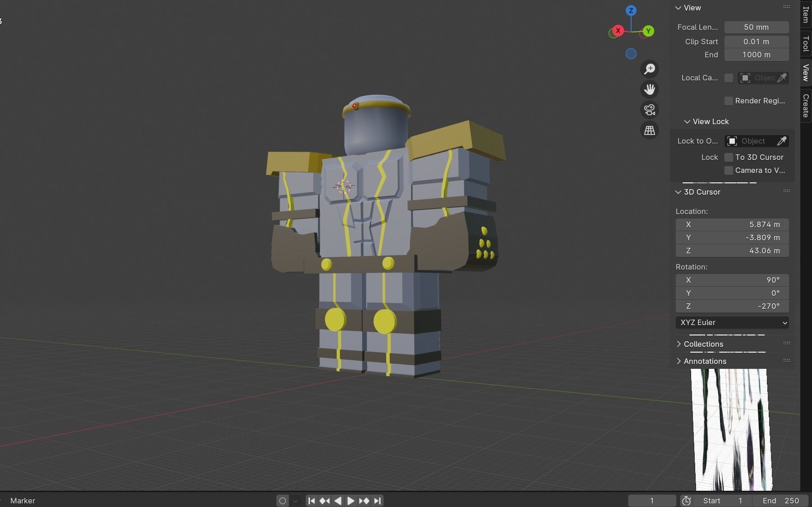Open the Marker menu in timeline

(x=23, y=501)
